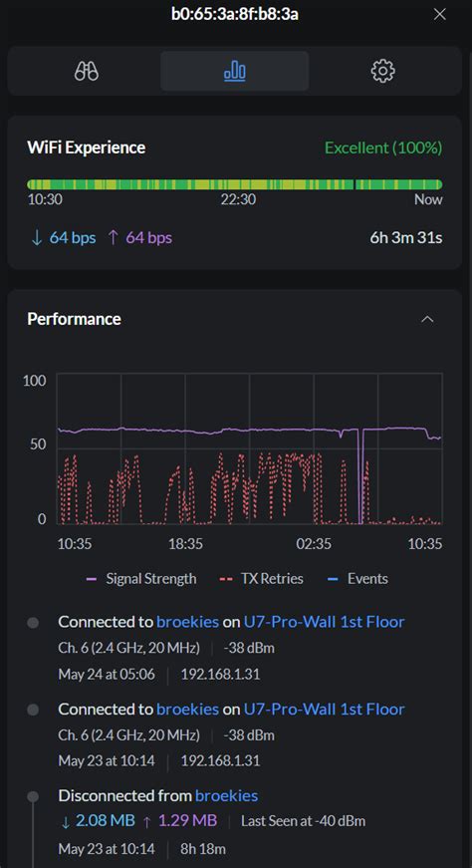Toggle TX Retries series in legend
The height and width of the screenshot is (868, 472).
[x=262, y=578]
